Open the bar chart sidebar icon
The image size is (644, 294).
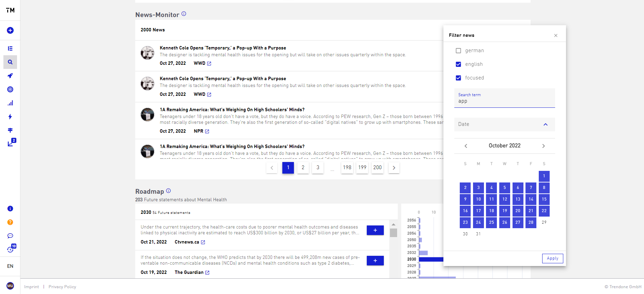[x=10, y=103]
